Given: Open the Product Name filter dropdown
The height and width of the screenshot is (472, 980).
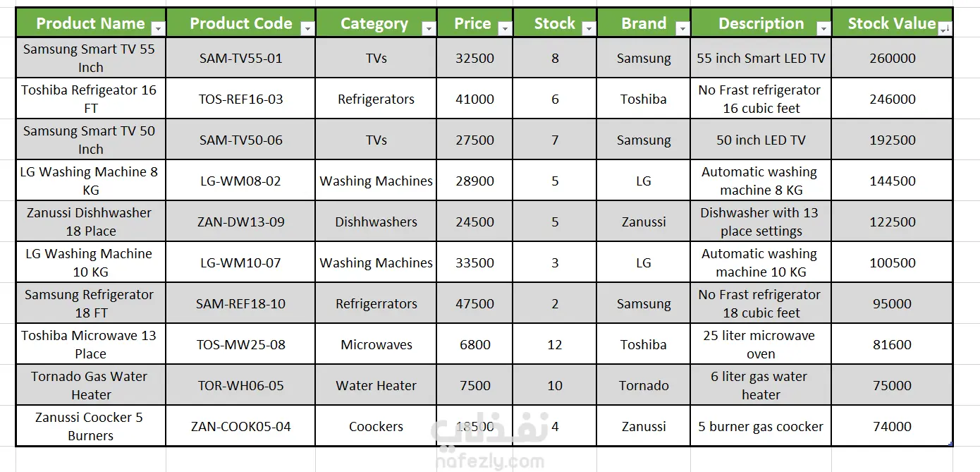Looking at the screenshot, I should point(158,28).
